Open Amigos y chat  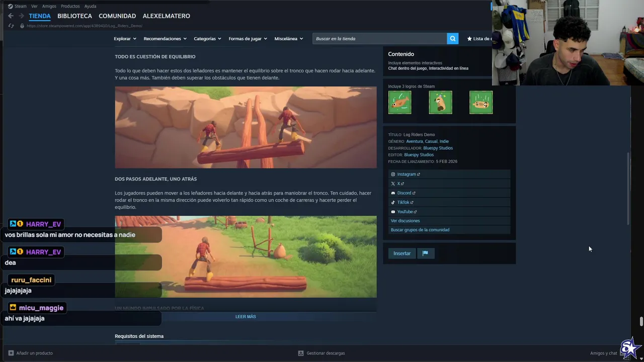coord(604,353)
